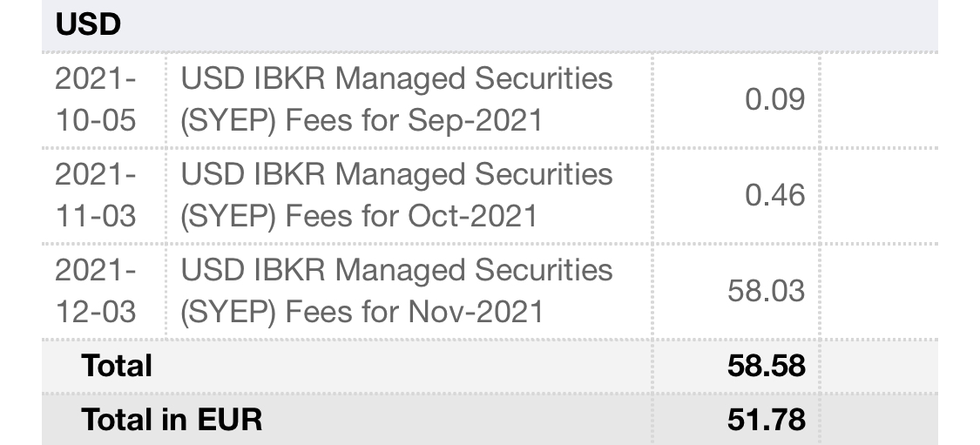
Task: Click the empty cell beside 0.46
Action: tap(879, 196)
